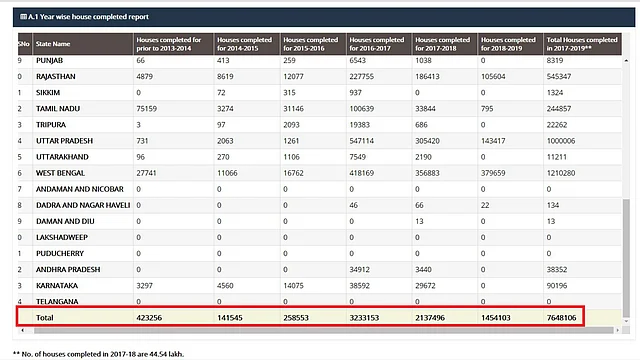The height and width of the screenshot is (360, 640).
Task: Click the KARNATAKA row name
Action: [57, 286]
